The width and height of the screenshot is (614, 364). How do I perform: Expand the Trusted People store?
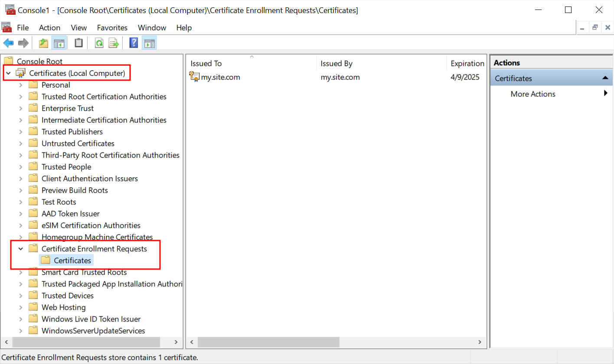[21, 167]
